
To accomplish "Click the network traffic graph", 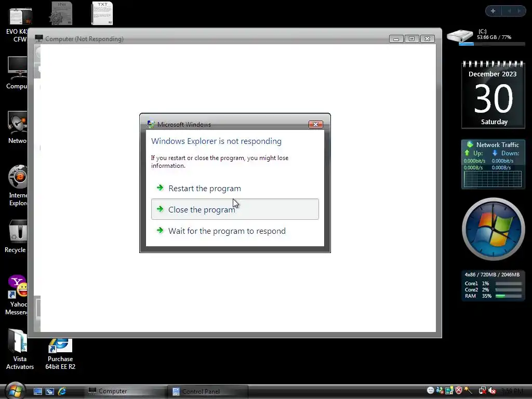I will click(493, 179).
